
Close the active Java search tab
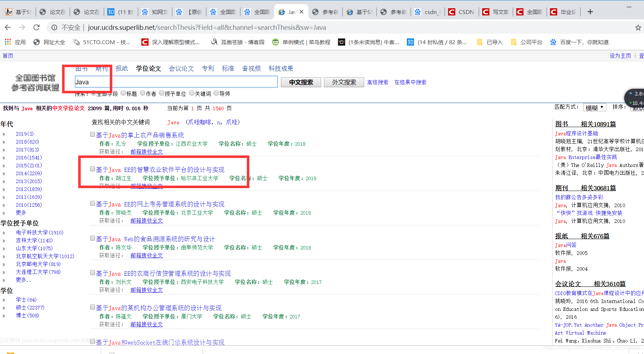[x=301, y=12]
